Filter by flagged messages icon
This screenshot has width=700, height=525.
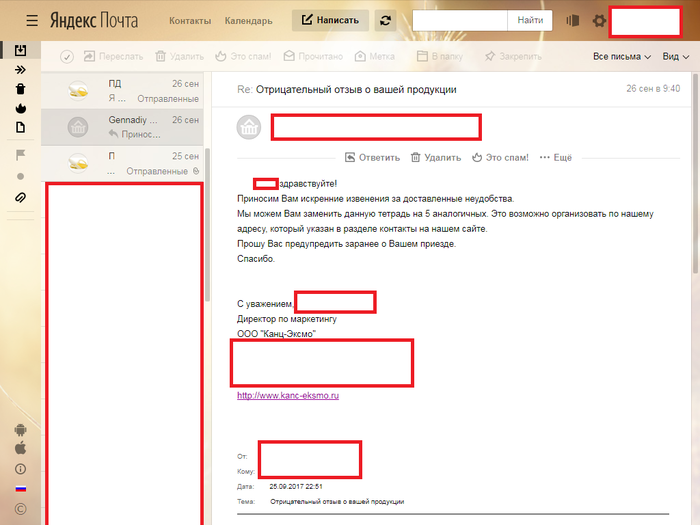pos(21,155)
